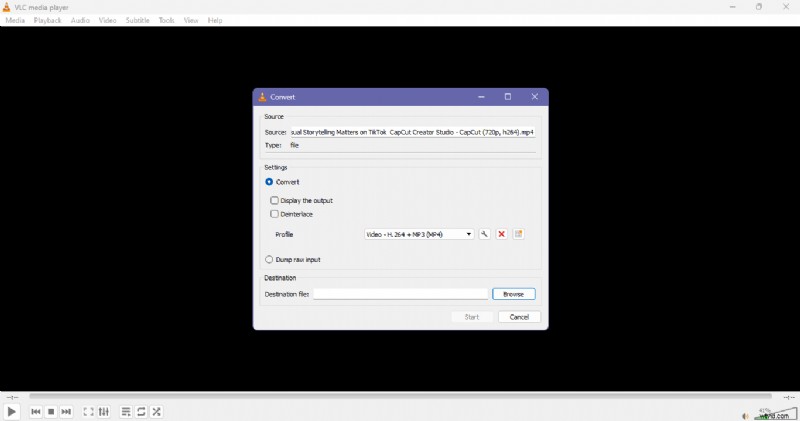
Task: Select the Convert radio button
Action: pos(269,182)
